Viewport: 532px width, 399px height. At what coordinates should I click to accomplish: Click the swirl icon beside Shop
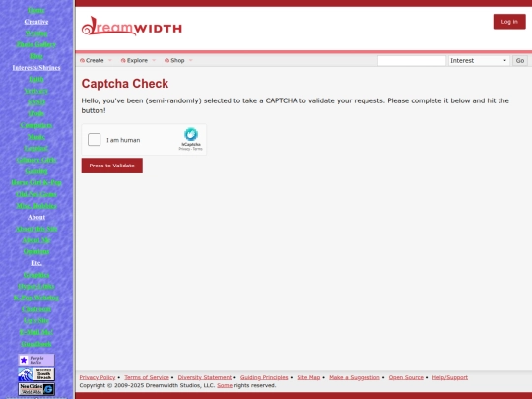[x=166, y=60]
